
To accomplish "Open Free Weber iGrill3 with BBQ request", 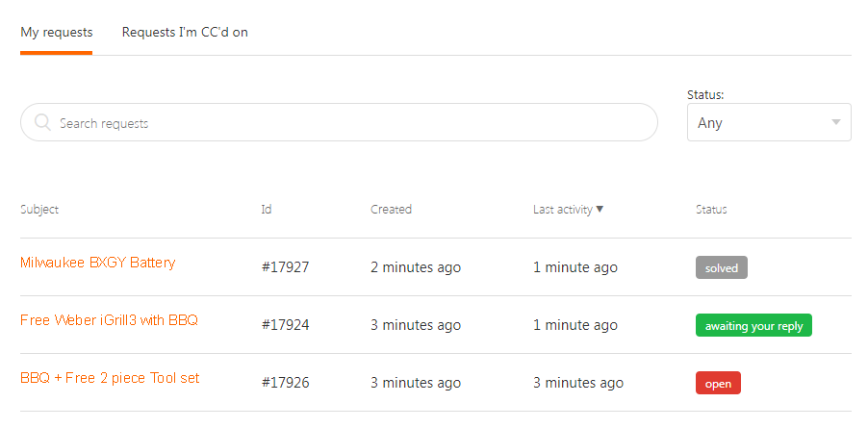I will (x=109, y=320).
